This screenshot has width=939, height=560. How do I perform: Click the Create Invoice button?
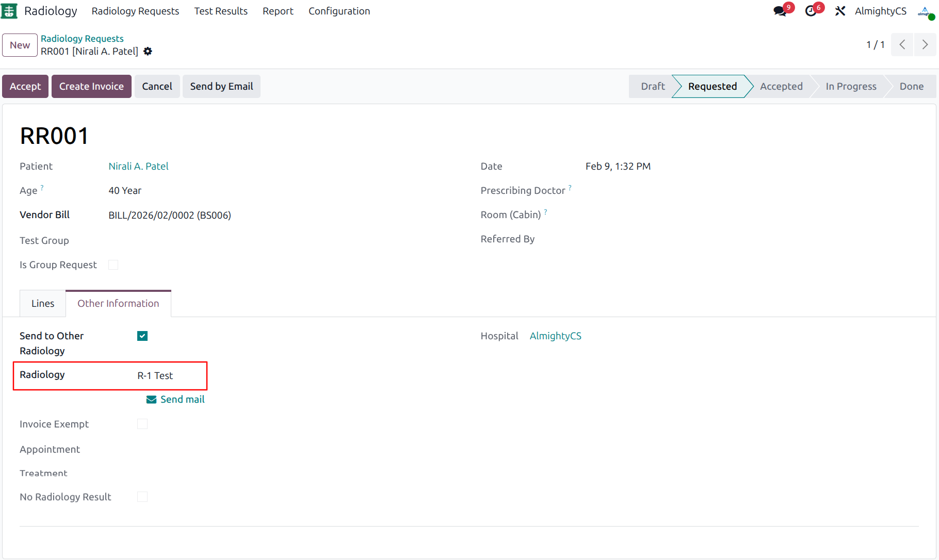[91, 86]
